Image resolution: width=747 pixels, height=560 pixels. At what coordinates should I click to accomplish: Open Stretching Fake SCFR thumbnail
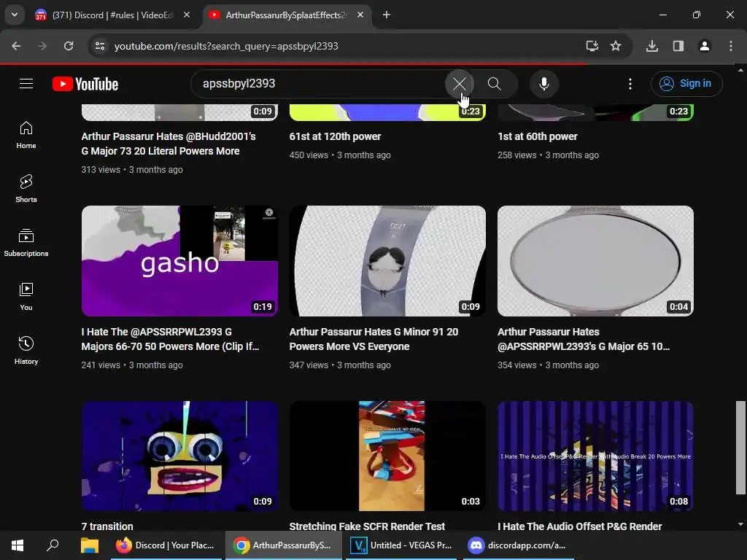coord(387,456)
